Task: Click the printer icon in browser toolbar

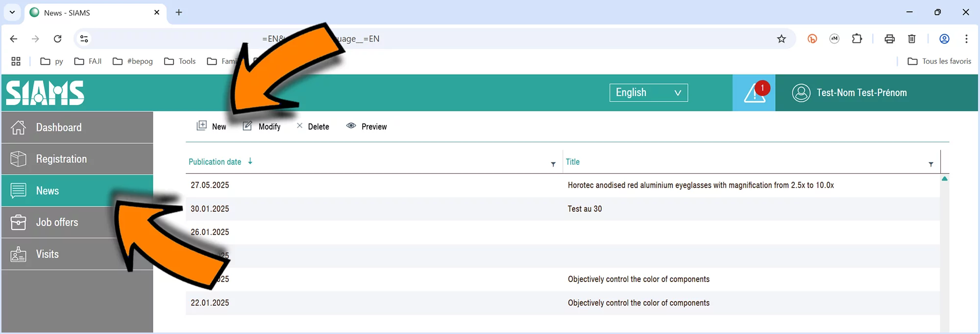Action: 890,39
